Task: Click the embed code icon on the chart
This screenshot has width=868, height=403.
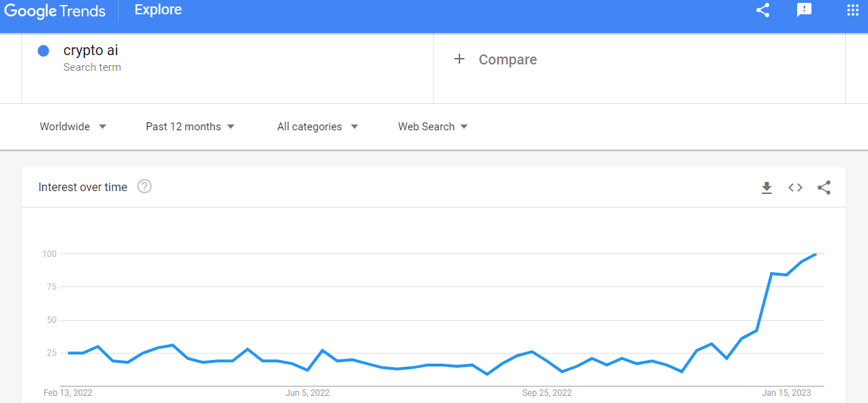Action: [795, 188]
